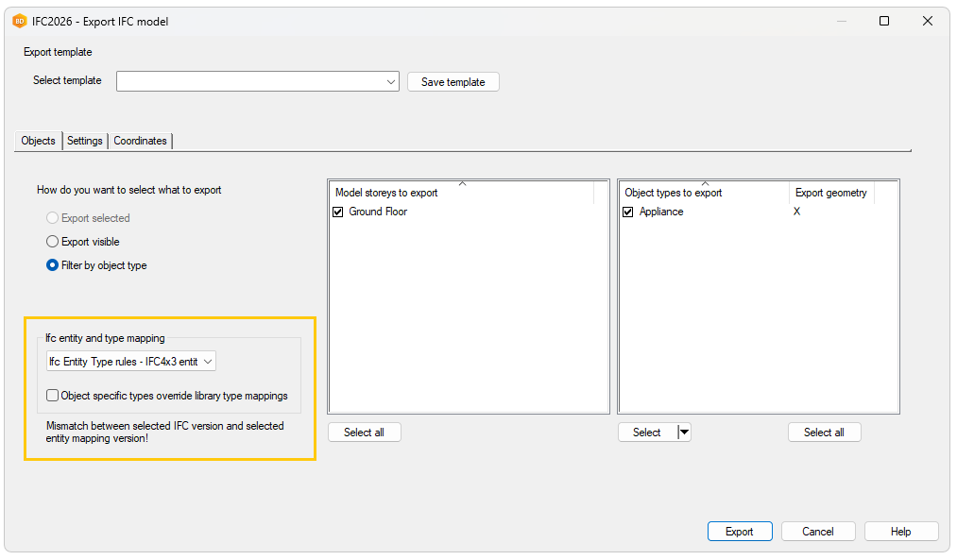Click the Export button
Viewport: 957px width, 560px height.
[x=739, y=532]
